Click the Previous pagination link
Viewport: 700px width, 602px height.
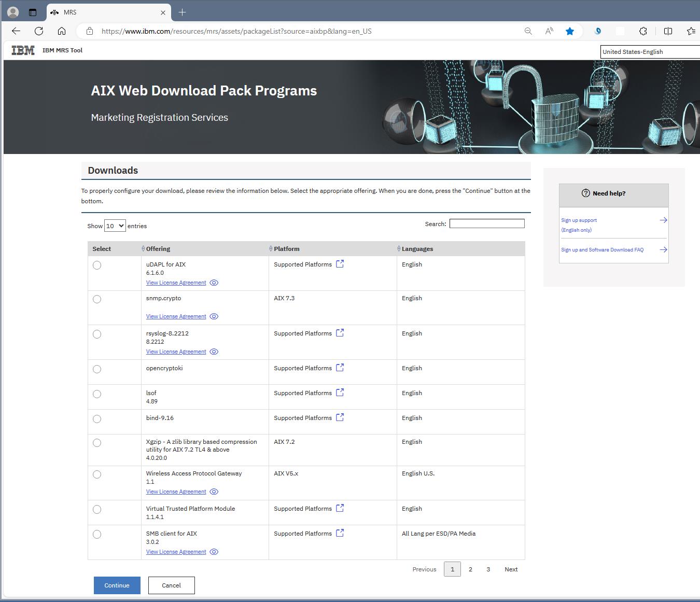click(x=424, y=569)
